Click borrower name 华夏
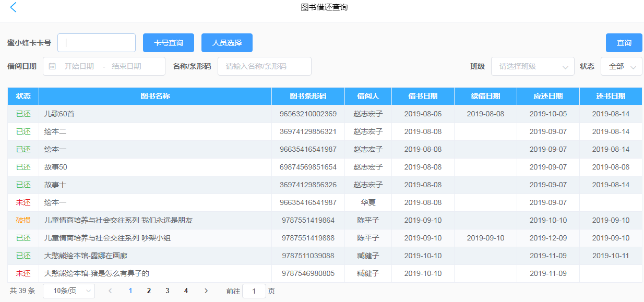The width and height of the screenshot is (644, 302). [x=368, y=202]
